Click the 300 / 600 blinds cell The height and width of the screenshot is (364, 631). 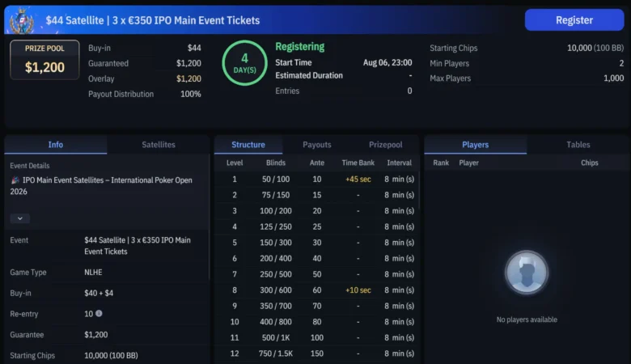276,290
